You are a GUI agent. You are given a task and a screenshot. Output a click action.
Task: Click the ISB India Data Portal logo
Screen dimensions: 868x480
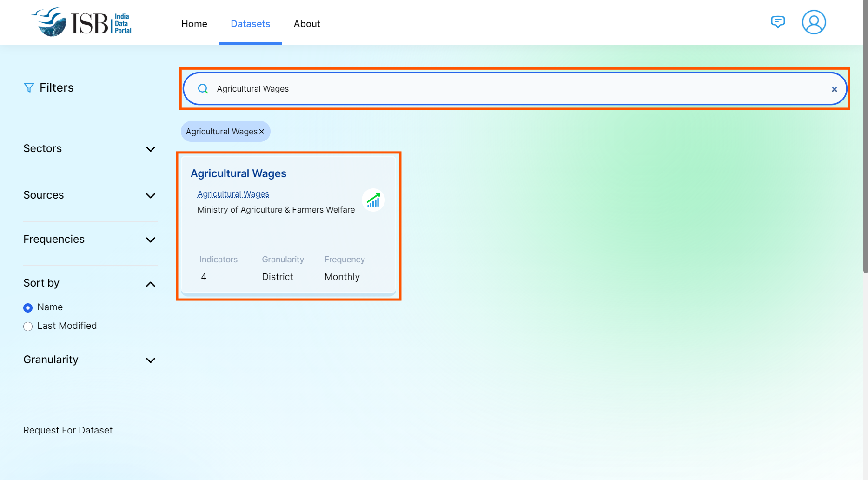click(x=82, y=22)
